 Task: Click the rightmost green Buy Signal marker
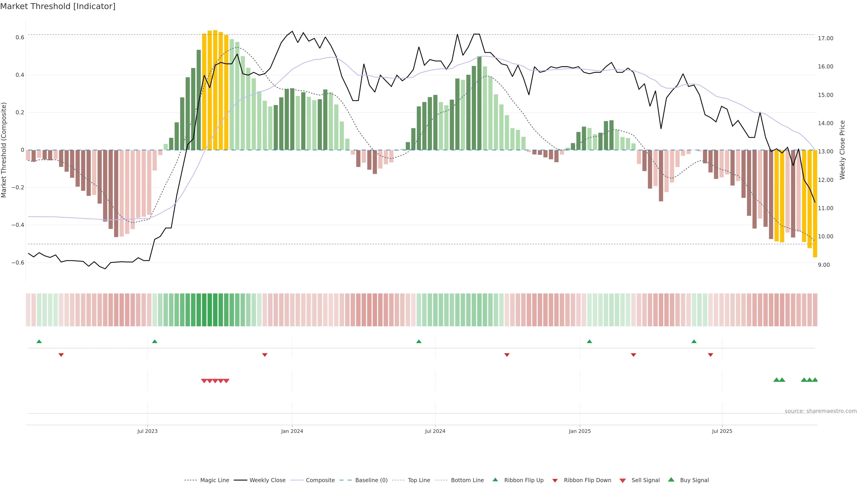tap(815, 380)
